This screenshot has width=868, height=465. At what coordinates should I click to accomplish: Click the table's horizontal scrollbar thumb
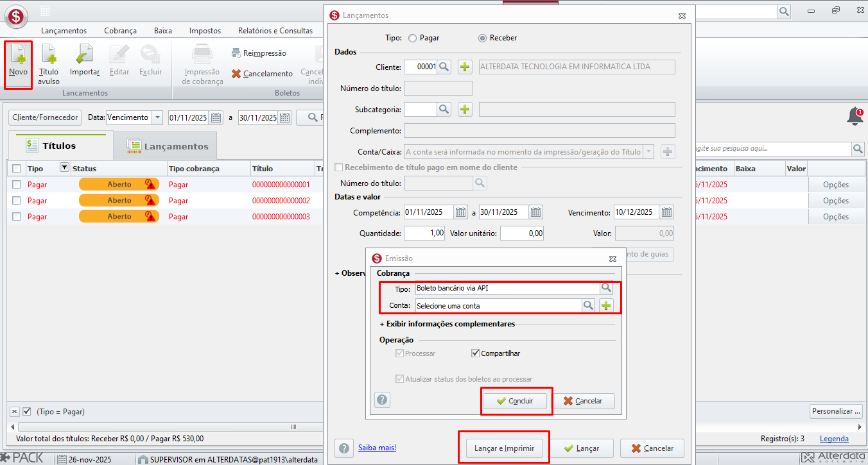(293, 427)
